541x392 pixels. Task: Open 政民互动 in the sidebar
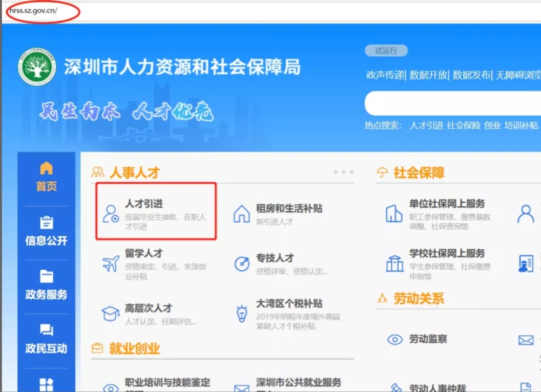[46, 338]
